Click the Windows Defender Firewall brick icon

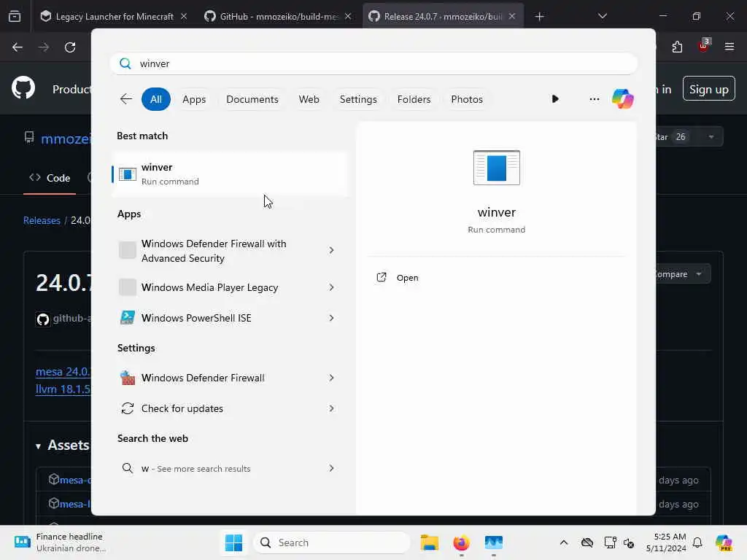point(127,378)
